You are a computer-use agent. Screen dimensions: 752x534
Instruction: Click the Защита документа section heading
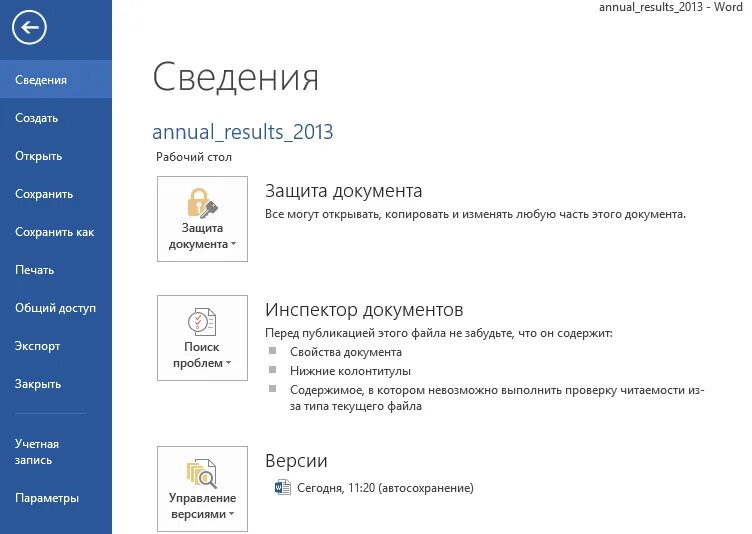[343, 191]
